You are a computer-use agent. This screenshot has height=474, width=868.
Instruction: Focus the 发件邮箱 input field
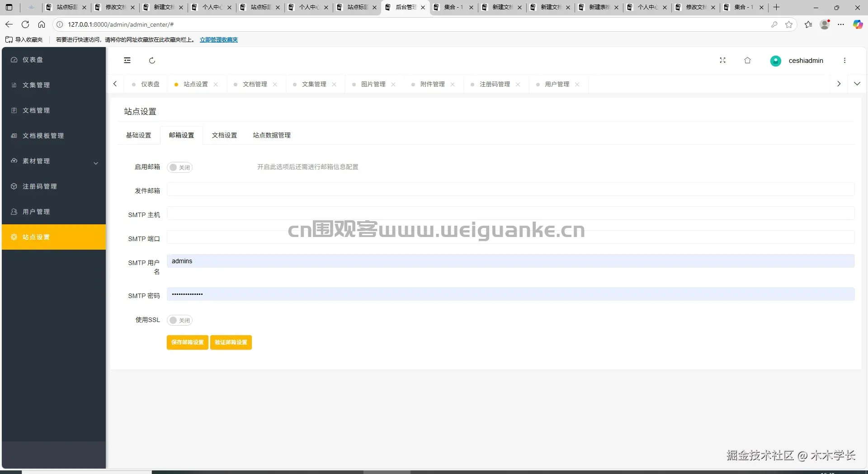point(510,190)
